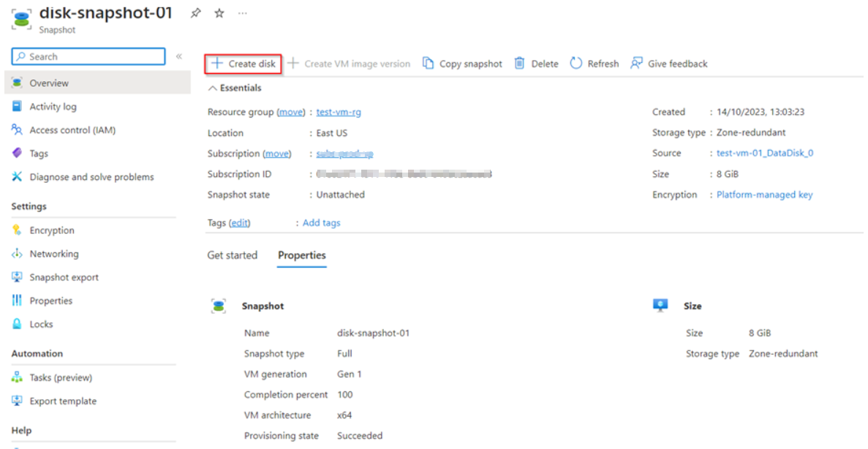Click the Delete trash can icon

coord(519,64)
